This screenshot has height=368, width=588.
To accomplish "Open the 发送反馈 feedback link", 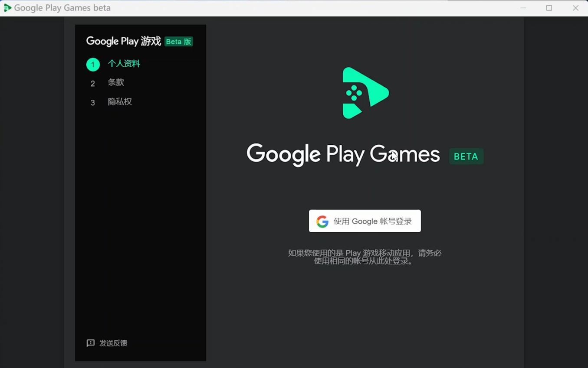I will [x=107, y=343].
